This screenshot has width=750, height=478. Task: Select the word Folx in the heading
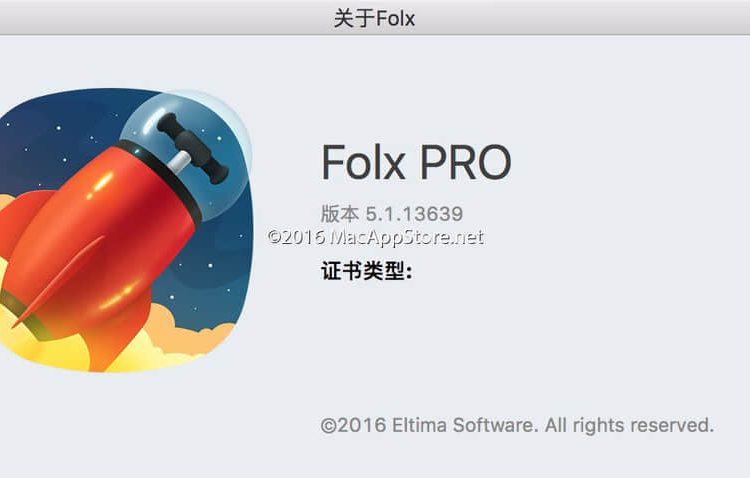point(363,162)
